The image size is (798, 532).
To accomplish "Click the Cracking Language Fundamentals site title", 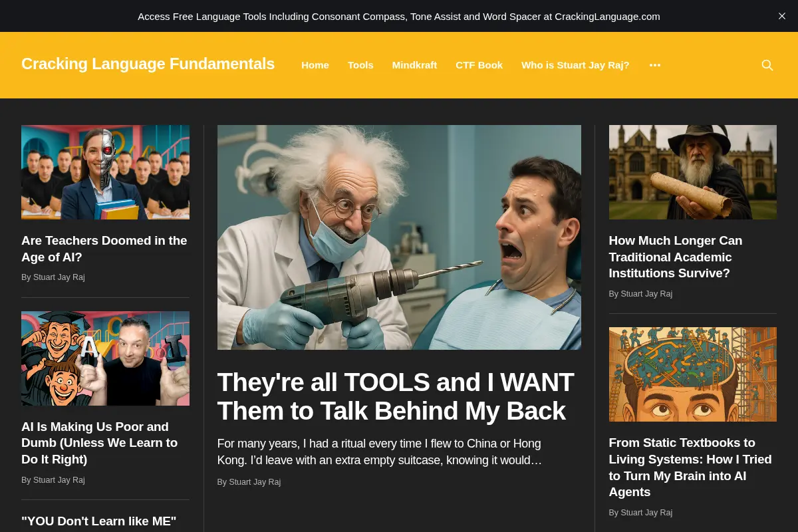I will [148, 64].
